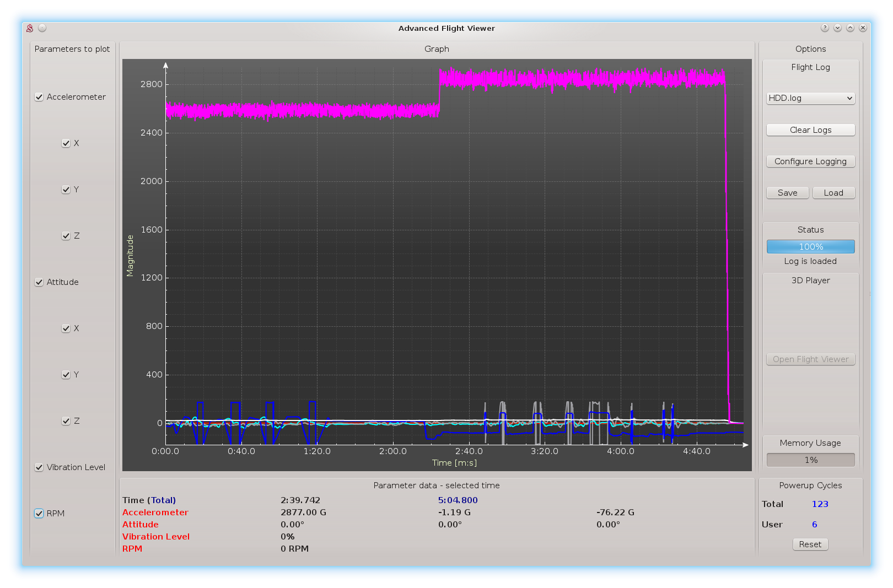Viewport: 893px width, 588px height.
Task: Click the help question mark title bar icon
Action: [x=825, y=28]
